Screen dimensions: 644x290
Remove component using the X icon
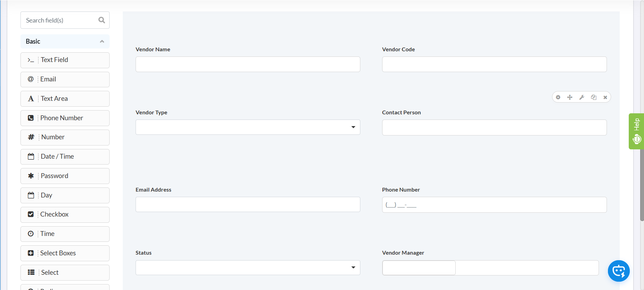tap(605, 97)
